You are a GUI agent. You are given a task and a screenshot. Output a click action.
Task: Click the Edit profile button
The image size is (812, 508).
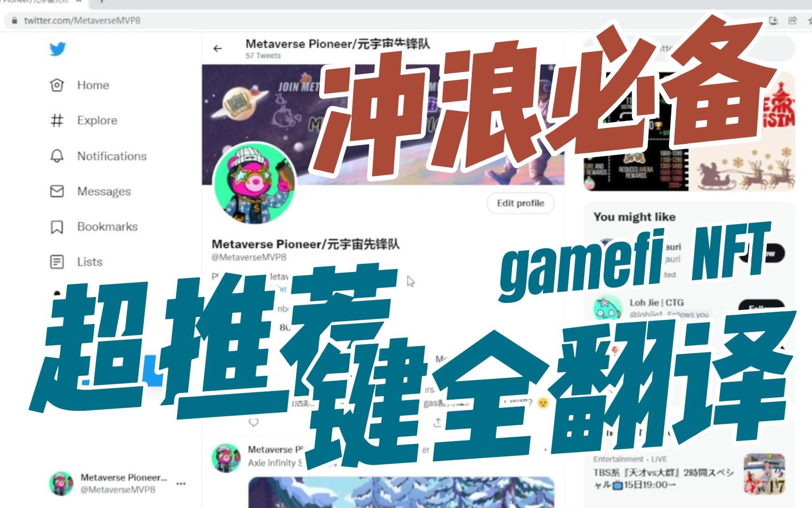click(520, 203)
